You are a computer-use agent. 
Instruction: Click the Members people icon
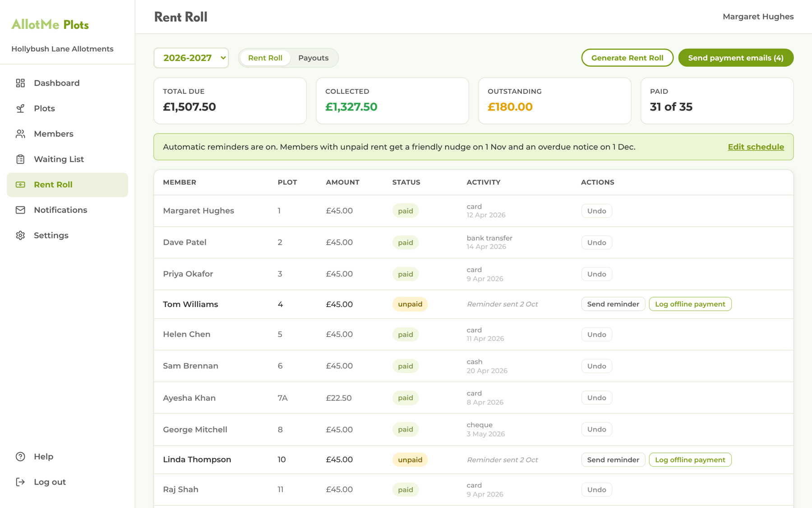pos(20,134)
